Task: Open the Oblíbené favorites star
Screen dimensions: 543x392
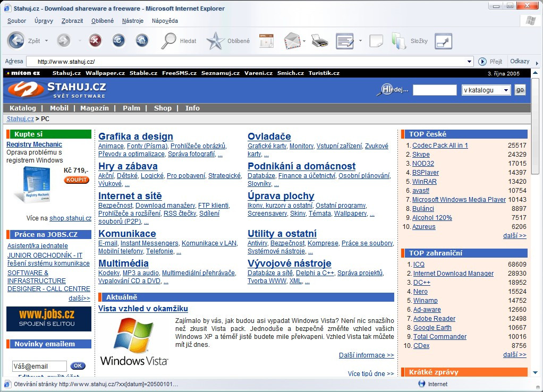Action: (215, 41)
